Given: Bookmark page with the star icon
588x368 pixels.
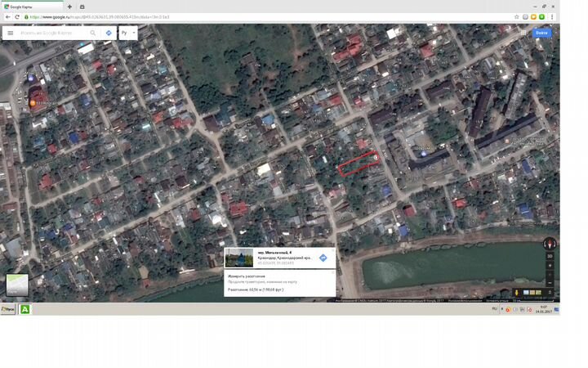Looking at the screenshot, I should click(517, 16).
